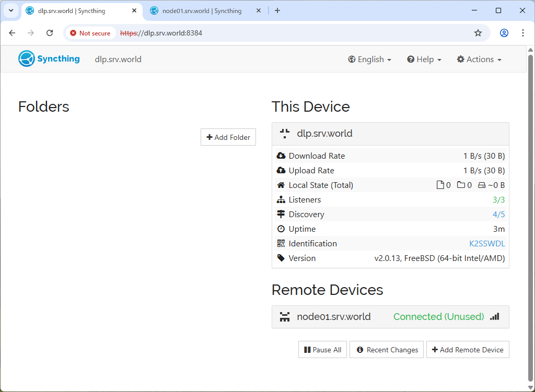This screenshot has width=535, height=392.
Task: Click the URL address bar field
Action: tap(293, 33)
